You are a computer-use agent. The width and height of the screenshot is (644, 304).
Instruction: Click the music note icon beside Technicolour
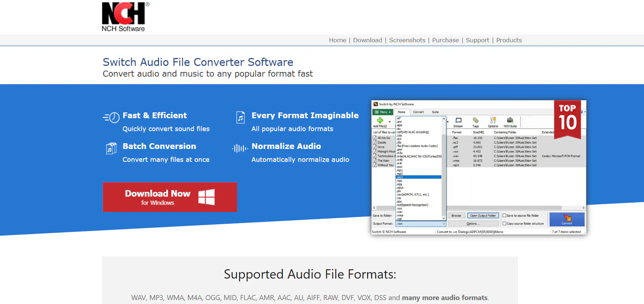tap(375, 156)
